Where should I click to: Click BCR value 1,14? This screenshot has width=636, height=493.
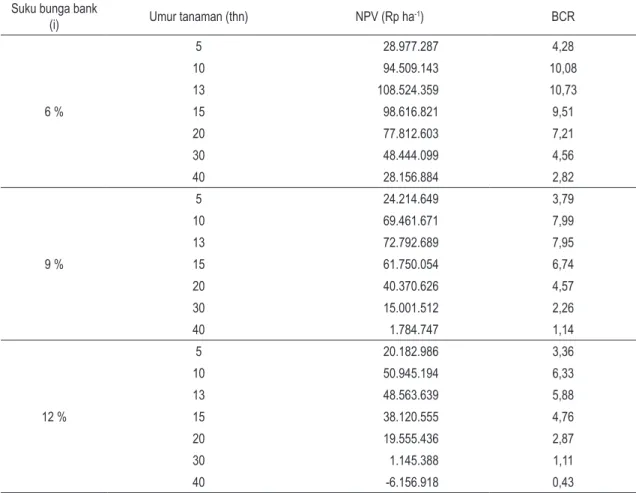pyautogui.click(x=563, y=330)
